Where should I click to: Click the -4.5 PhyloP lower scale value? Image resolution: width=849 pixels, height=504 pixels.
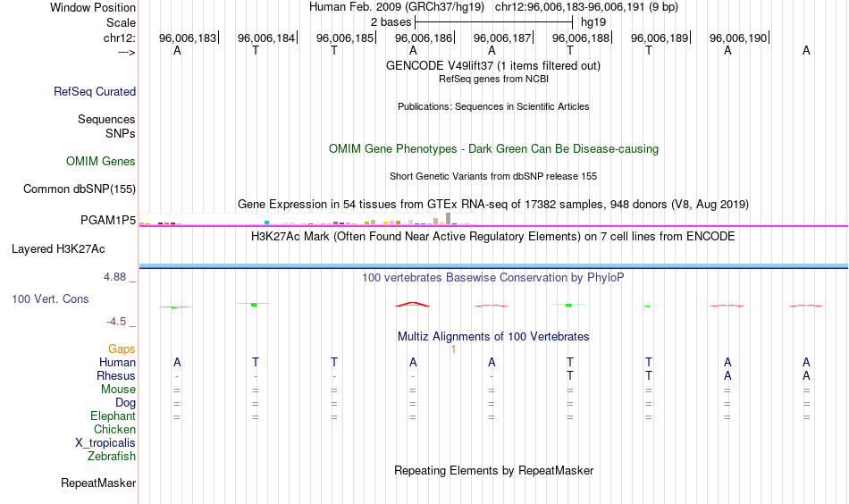(x=116, y=322)
